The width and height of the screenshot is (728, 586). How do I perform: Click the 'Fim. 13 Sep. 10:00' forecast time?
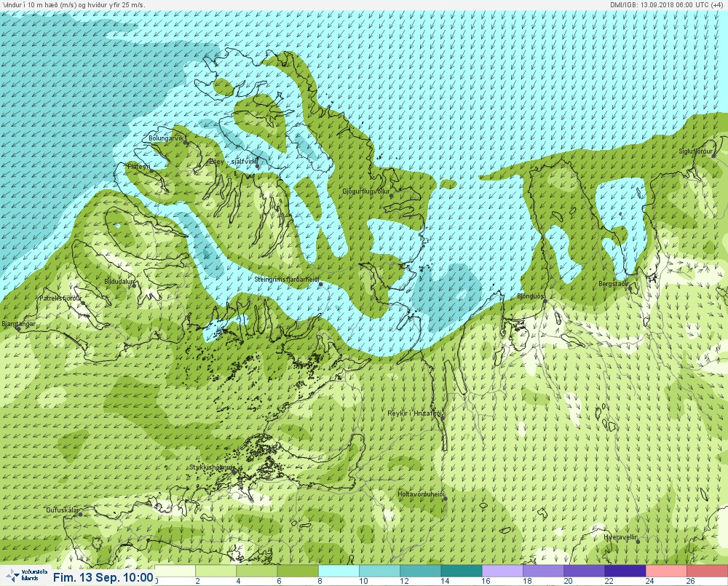103,577
